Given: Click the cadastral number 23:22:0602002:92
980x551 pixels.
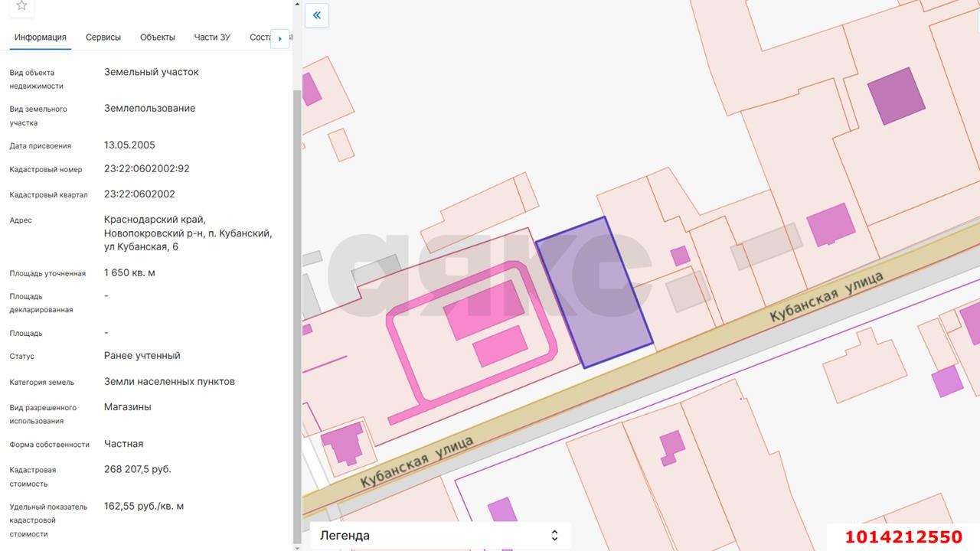Looking at the screenshot, I should tap(147, 169).
